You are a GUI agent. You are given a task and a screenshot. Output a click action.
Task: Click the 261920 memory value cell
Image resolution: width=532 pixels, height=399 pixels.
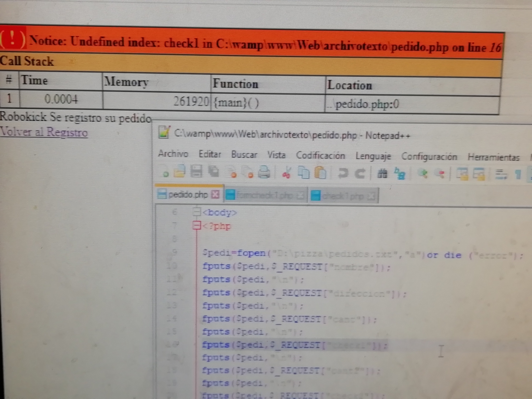[x=157, y=101]
